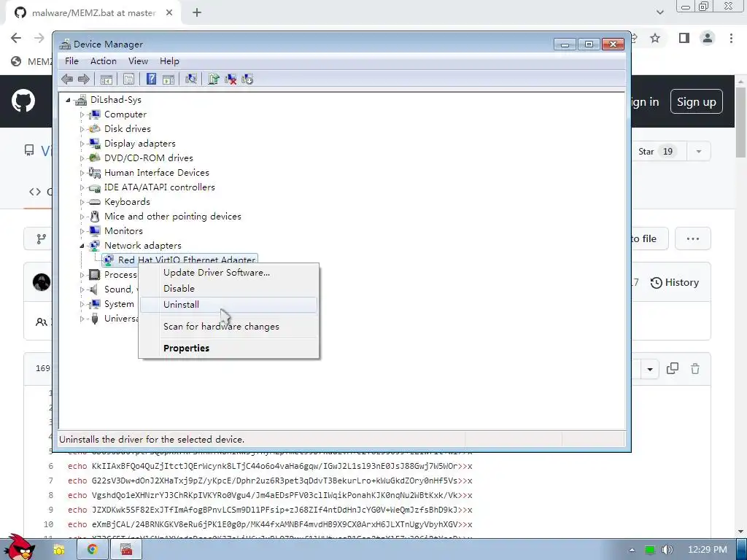Click the Scan for hardware changes toolbar icon
Image resolution: width=747 pixels, height=560 pixels.
pos(191,79)
